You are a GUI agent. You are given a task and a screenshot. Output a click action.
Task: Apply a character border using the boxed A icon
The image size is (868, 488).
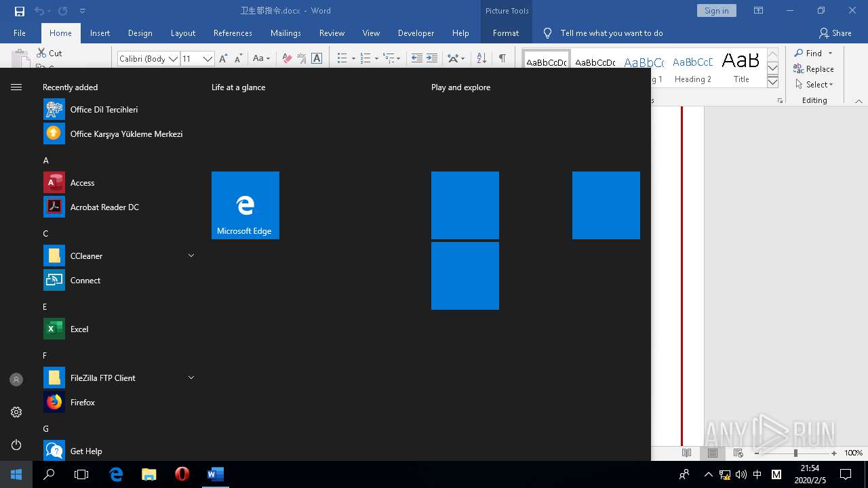tap(317, 58)
